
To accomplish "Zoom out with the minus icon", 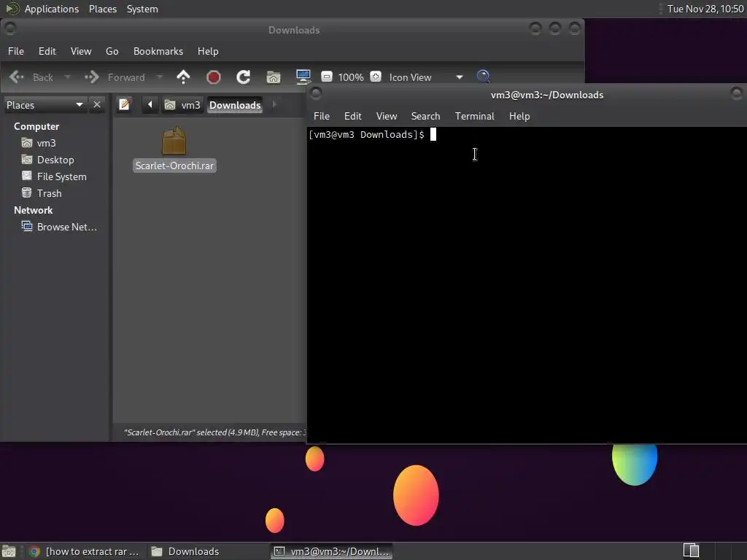I will click(327, 77).
